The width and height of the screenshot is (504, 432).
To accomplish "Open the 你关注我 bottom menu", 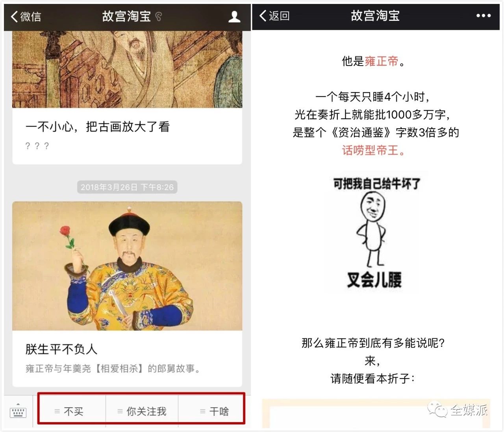I will [142, 411].
